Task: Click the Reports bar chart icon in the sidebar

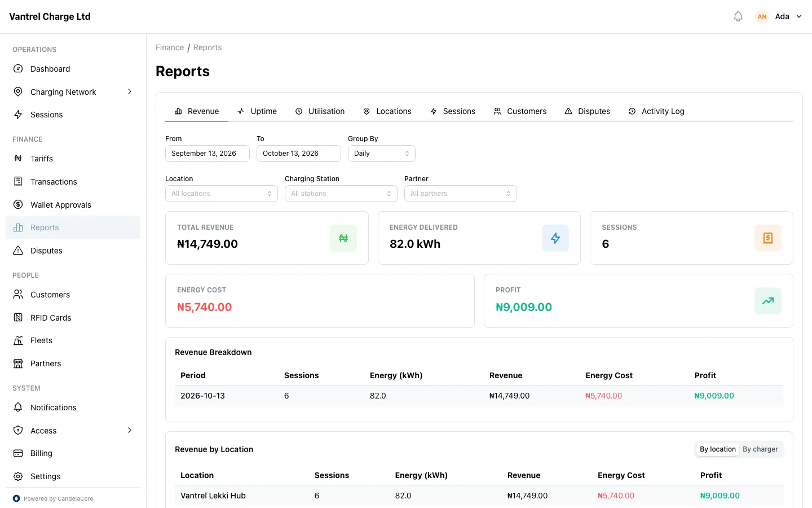Action: pos(18,227)
